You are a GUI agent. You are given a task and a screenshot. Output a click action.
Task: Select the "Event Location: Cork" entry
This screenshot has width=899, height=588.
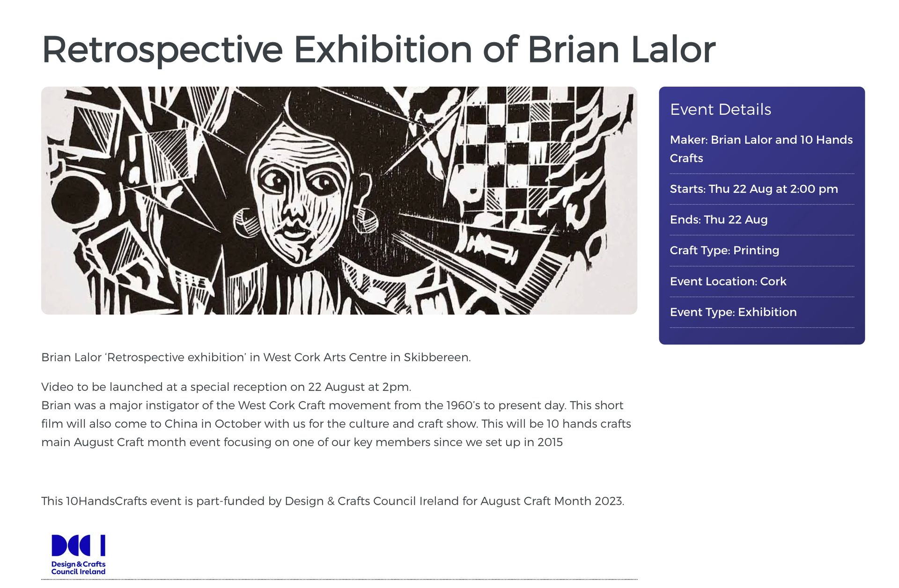(728, 281)
